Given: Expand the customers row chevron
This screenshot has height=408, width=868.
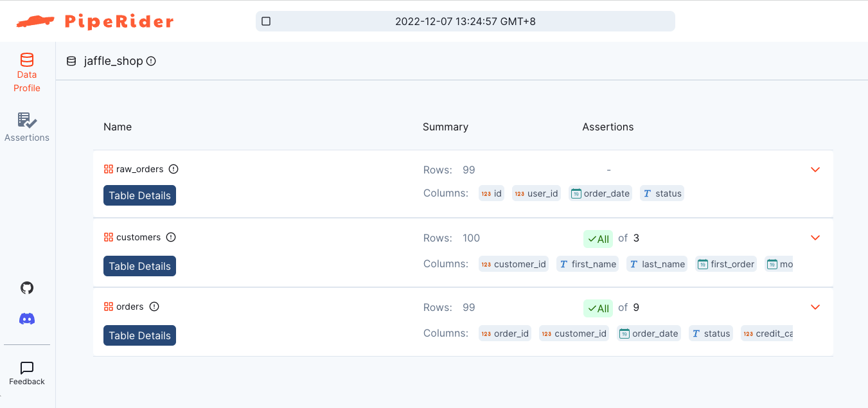Looking at the screenshot, I should click(x=815, y=238).
